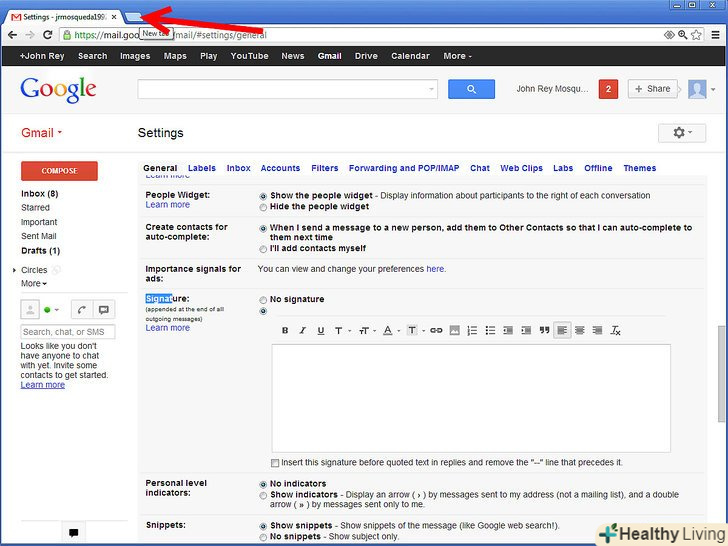
Task: Open the Themes settings tab
Action: (639, 168)
